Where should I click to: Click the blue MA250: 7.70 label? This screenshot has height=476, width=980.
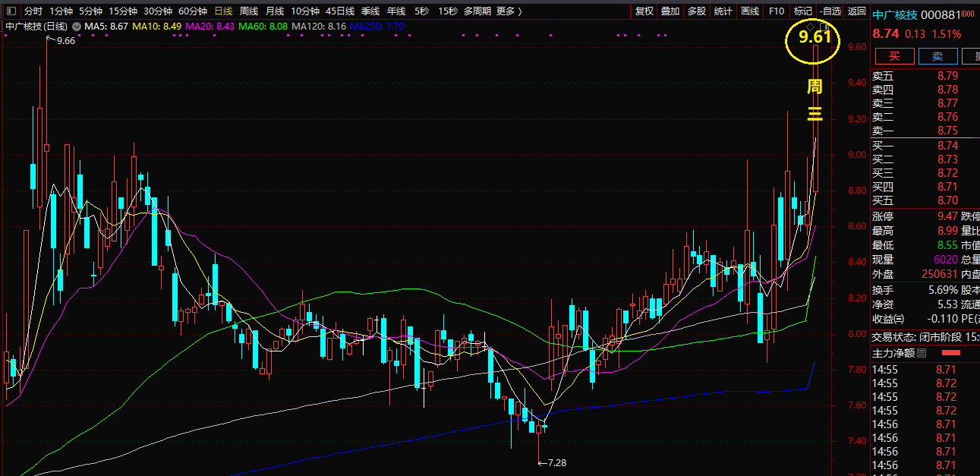click(x=377, y=27)
